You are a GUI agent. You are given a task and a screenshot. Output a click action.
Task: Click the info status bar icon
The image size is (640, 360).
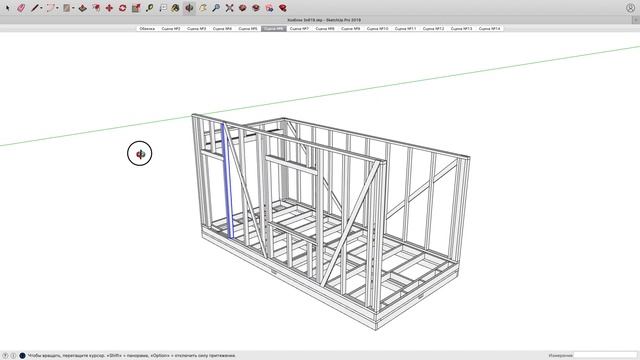pyautogui.click(x=13, y=356)
